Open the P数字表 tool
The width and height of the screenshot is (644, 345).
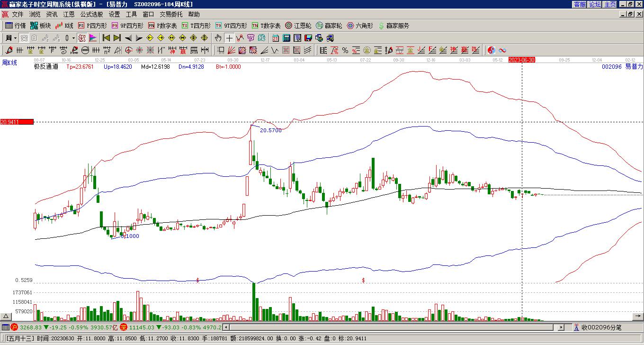[162, 26]
